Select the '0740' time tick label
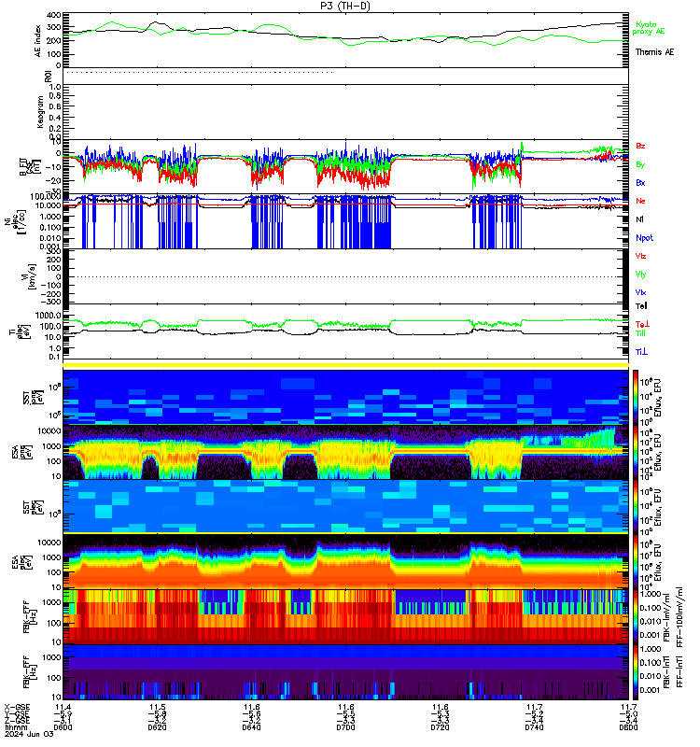 (x=534, y=727)
